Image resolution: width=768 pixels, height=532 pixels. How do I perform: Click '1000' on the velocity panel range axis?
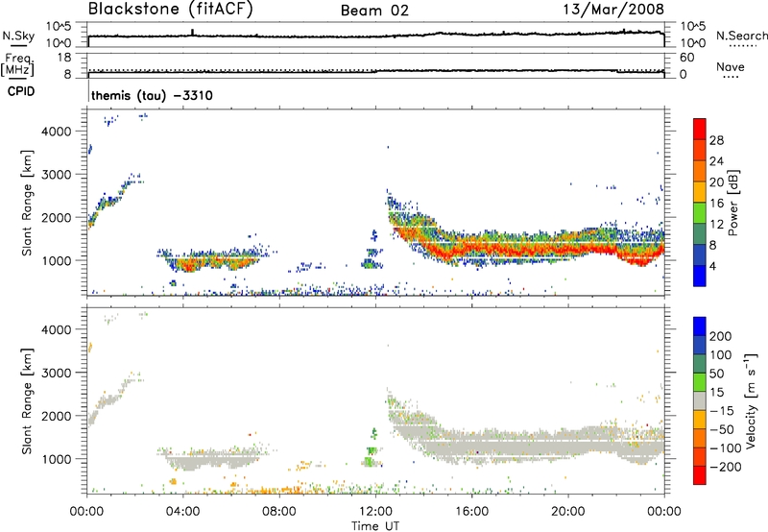coord(57,458)
